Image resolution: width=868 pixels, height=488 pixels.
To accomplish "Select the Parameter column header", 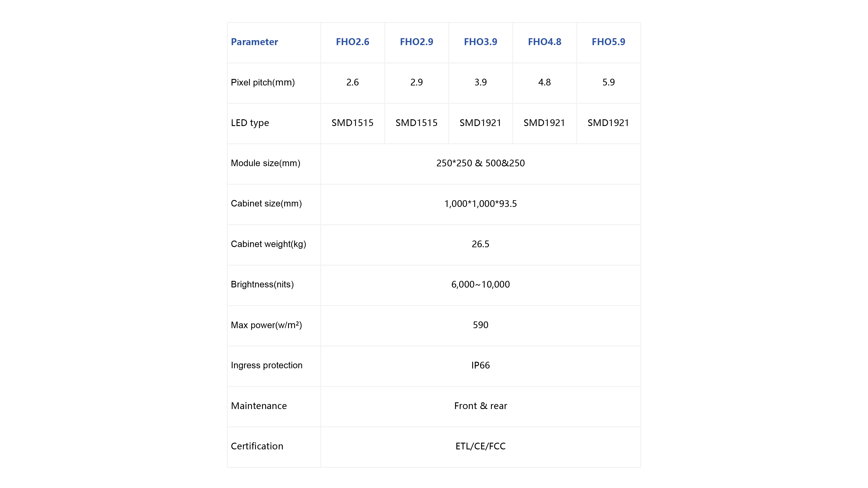I will pyautogui.click(x=254, y=42).
